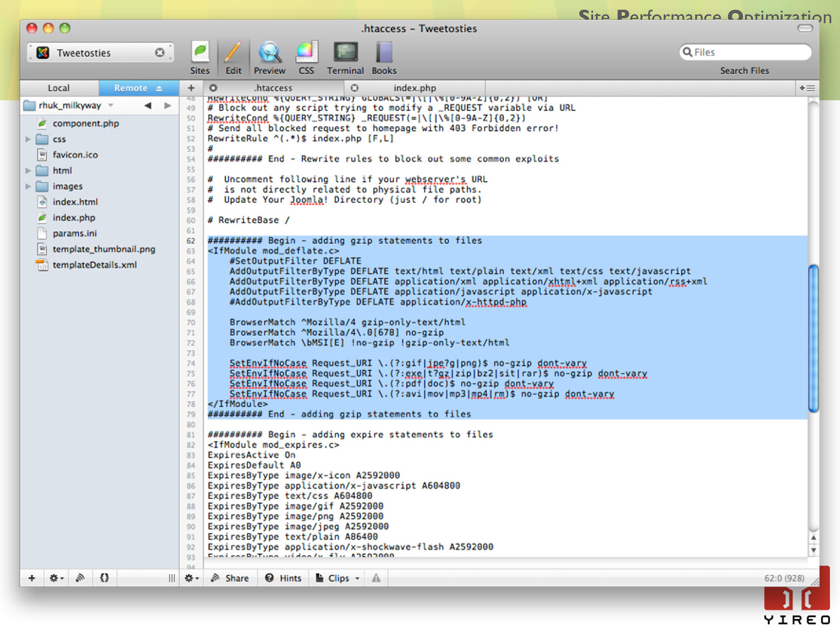Open the tab list overflow button
840x630 pixels.
807,88
